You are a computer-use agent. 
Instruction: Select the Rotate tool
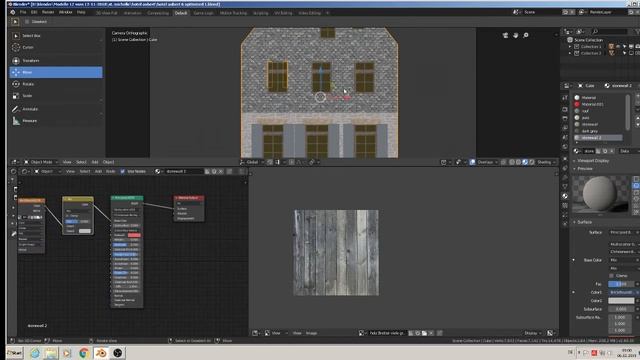pos(56,84)
